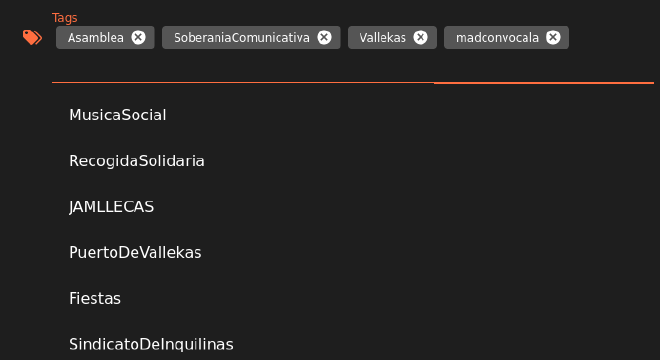Delete the Vallekas tag chip
Viewport: 660px width, 360px height.
[x=420, y=37]
